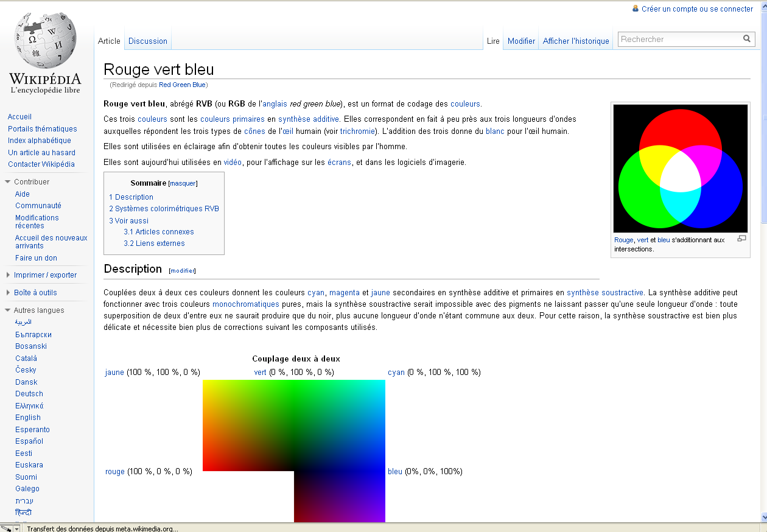Image resolution: width=767 pixels, height=532 pixels.
Task: Switch to the English language version
Action: (x=28, y=418)
